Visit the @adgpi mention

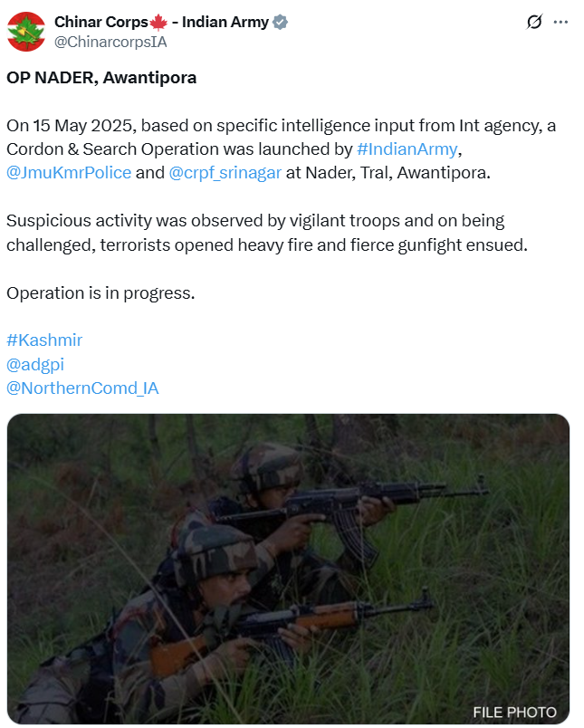(x=35, y=365)
